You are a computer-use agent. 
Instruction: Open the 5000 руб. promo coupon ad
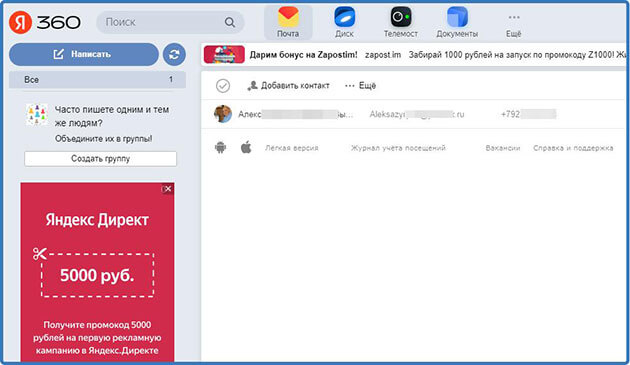click(x=97, y=275)
